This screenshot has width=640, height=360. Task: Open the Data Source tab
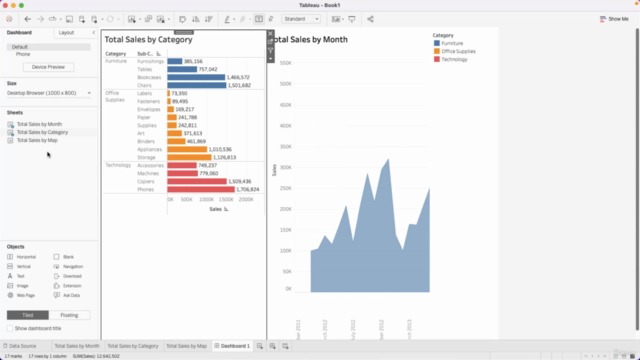click(20, 346)
